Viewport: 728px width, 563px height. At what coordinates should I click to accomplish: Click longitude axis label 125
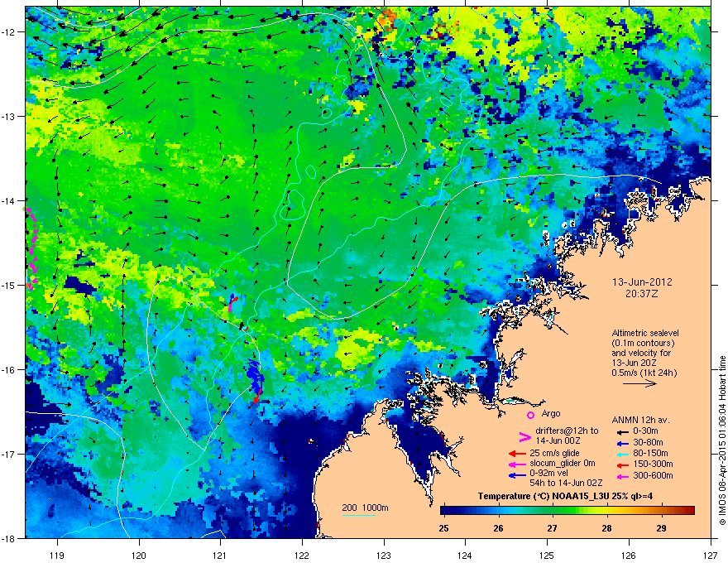point(547,555)
